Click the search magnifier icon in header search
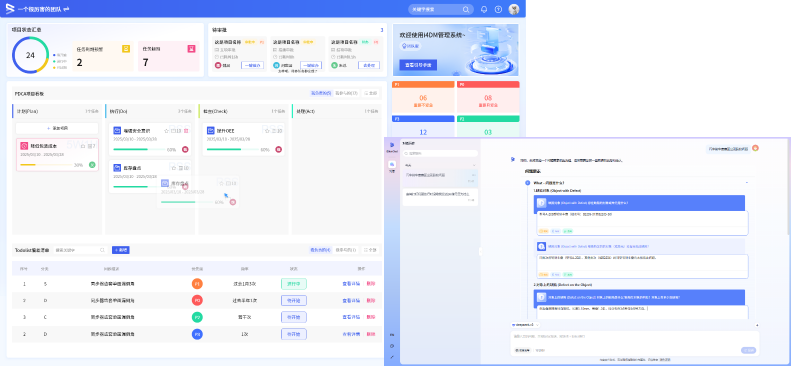 tap(466, 10)
